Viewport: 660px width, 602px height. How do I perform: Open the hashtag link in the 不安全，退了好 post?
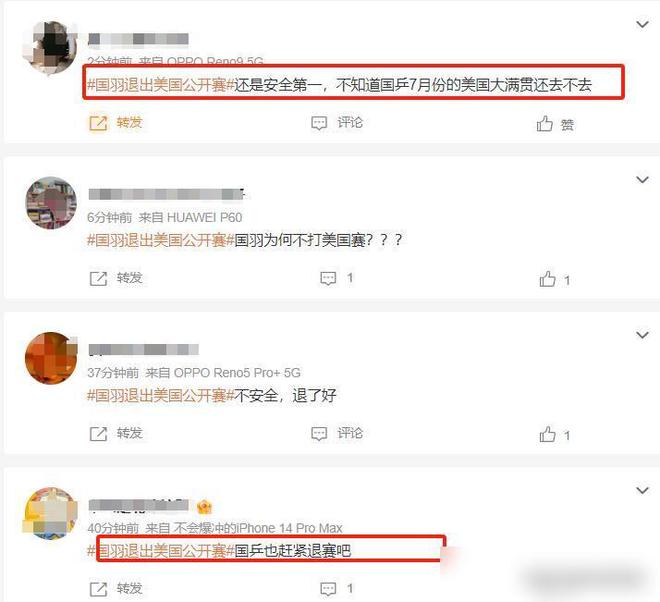[160, 396]
